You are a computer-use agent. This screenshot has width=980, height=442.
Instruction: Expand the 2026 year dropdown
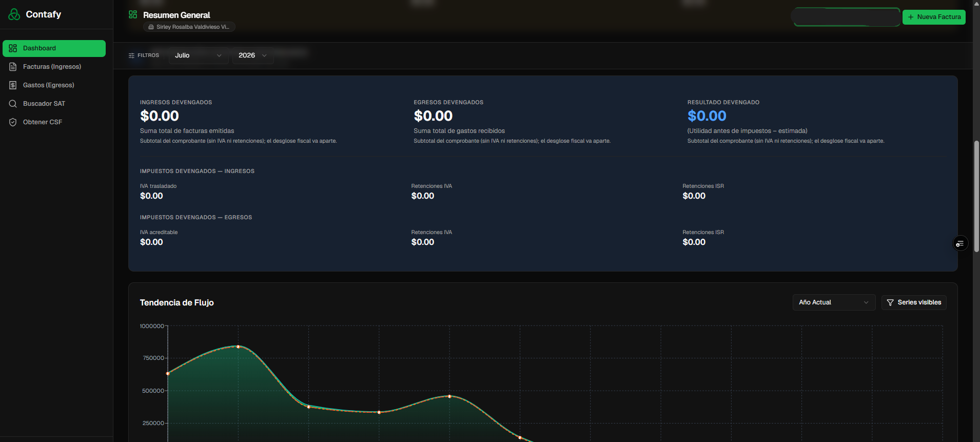coord(253,55)
